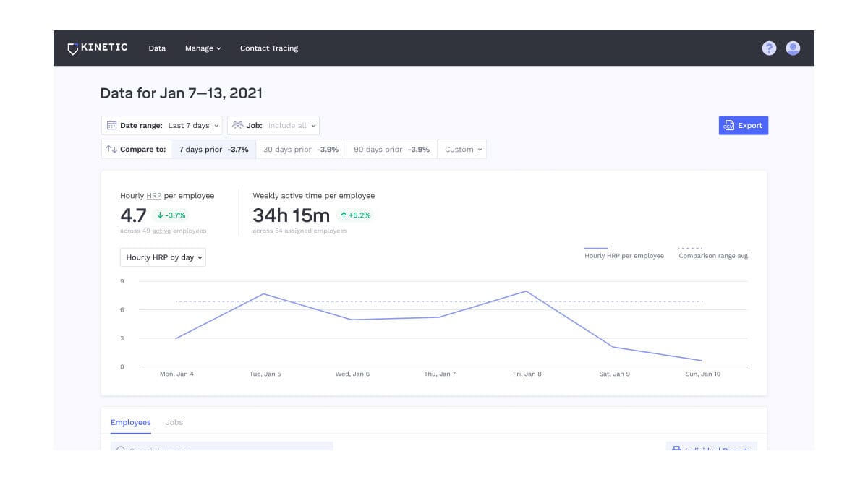Click 'across 54 assigned employees' text

pyautogui.click(x=299, y=231)
